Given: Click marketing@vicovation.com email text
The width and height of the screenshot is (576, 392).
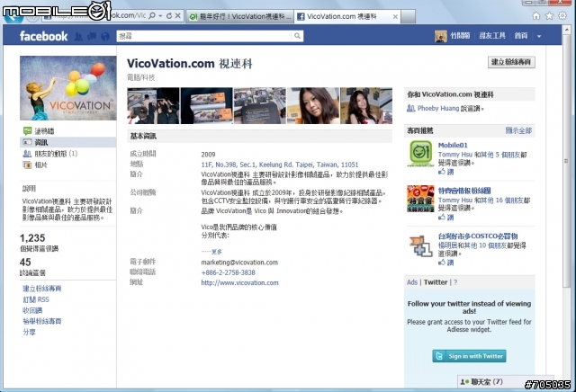Looking at the screenshot, I should click(x=239, y=263).
